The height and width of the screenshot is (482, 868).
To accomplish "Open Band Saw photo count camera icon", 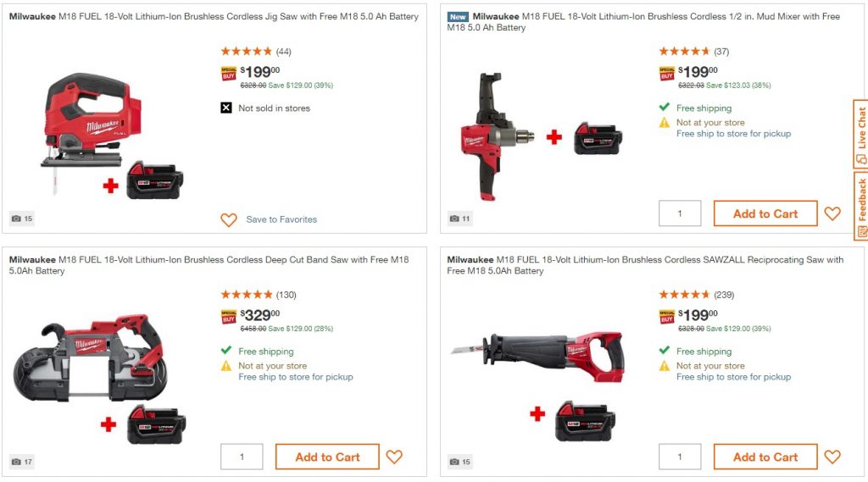I will click(22, 462).
